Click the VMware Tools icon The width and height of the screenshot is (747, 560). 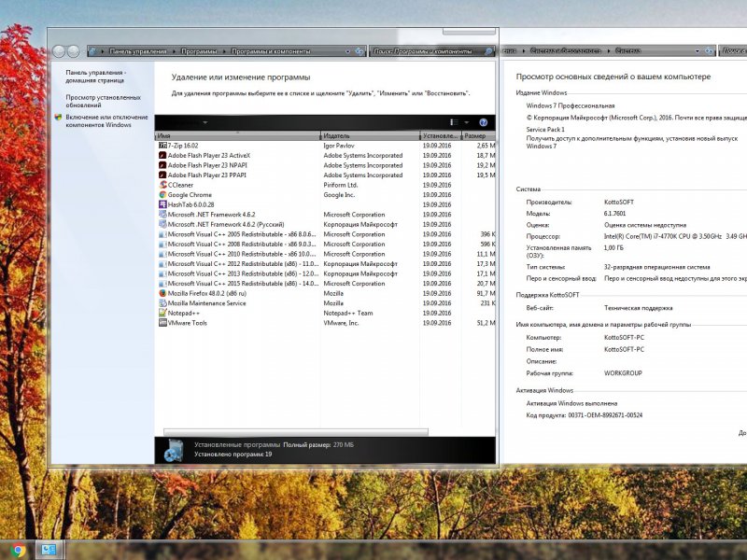(162, 323)
